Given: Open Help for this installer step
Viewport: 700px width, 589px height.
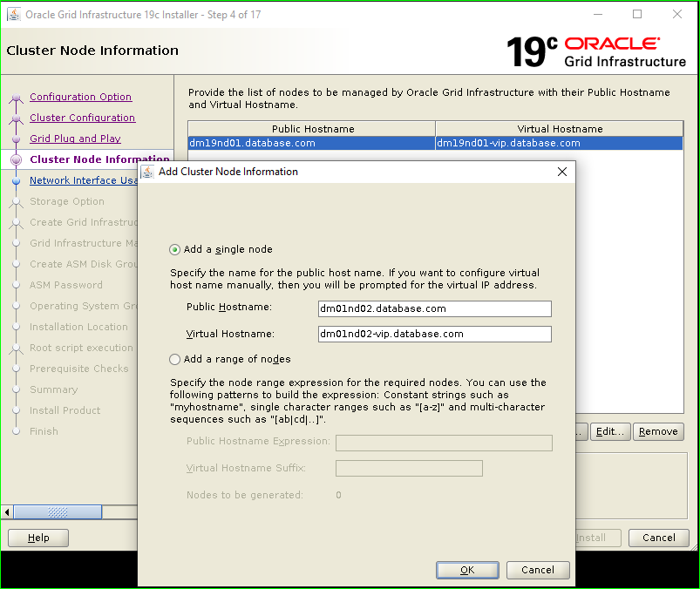Looking at the screenshot, I should pyautogui.click(x=37, y=538).
